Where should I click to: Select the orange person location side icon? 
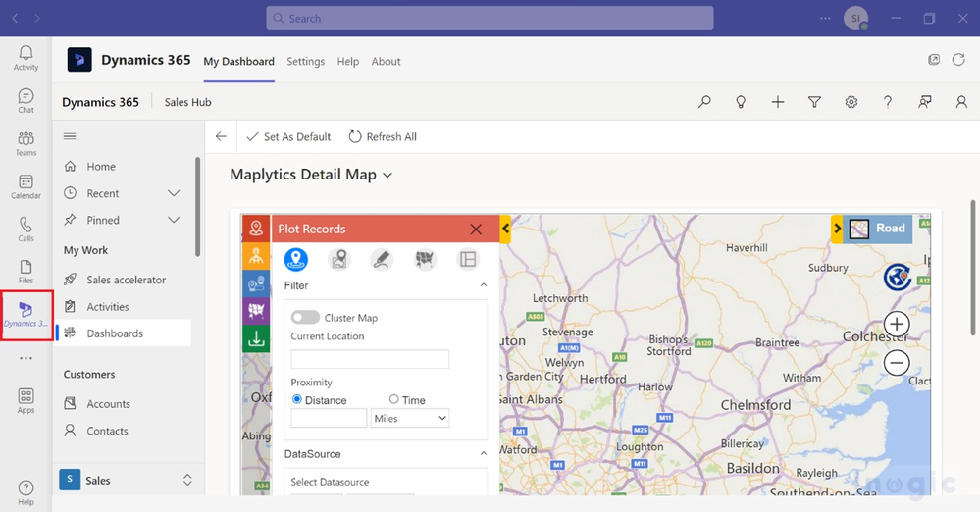click(256, 256)
